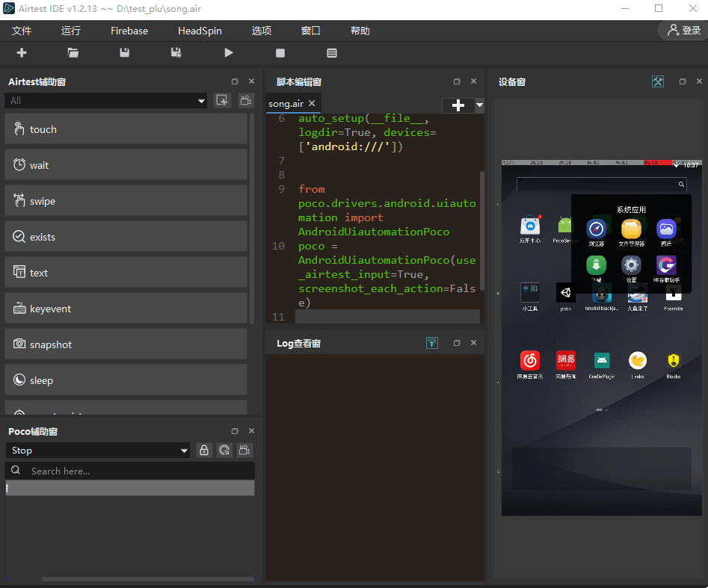Select the wait command

pyautogui.click(x=126, y=165)
